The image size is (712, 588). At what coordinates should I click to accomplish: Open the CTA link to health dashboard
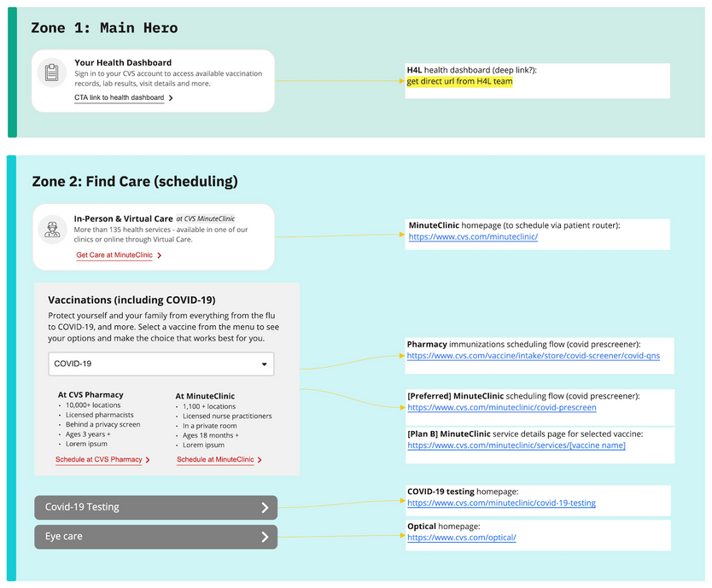119,97
